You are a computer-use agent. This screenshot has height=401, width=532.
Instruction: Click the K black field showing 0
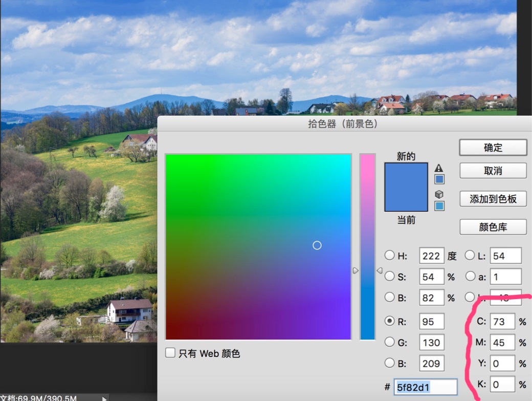[502, 385]
